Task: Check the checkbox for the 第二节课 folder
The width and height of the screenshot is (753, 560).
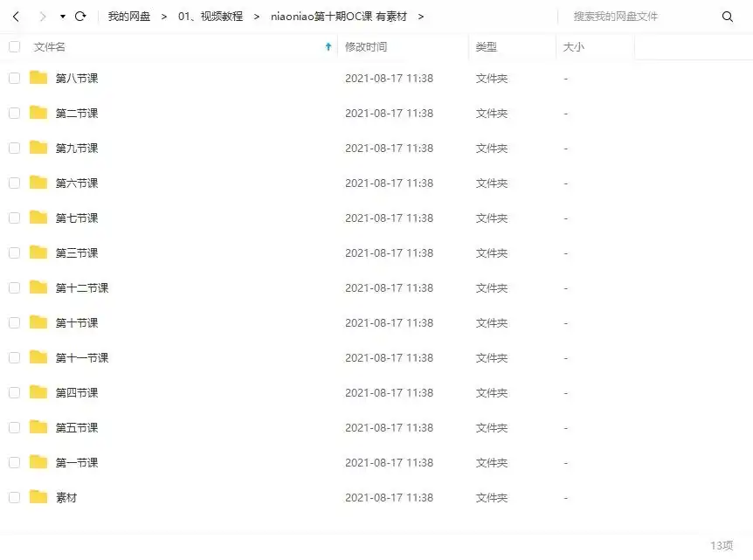Action: point(14,113)
